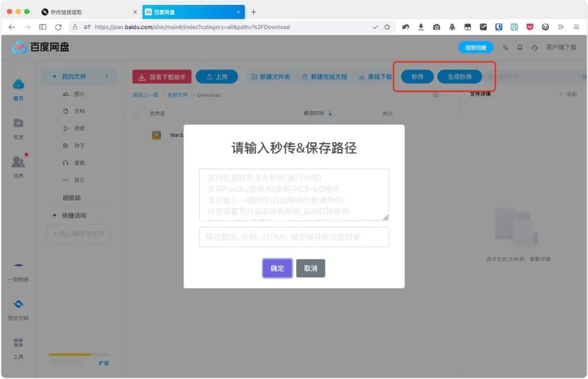588x379 pixels.
Task: Show more extensions overflow chevrons
Action: coord(561,27)
